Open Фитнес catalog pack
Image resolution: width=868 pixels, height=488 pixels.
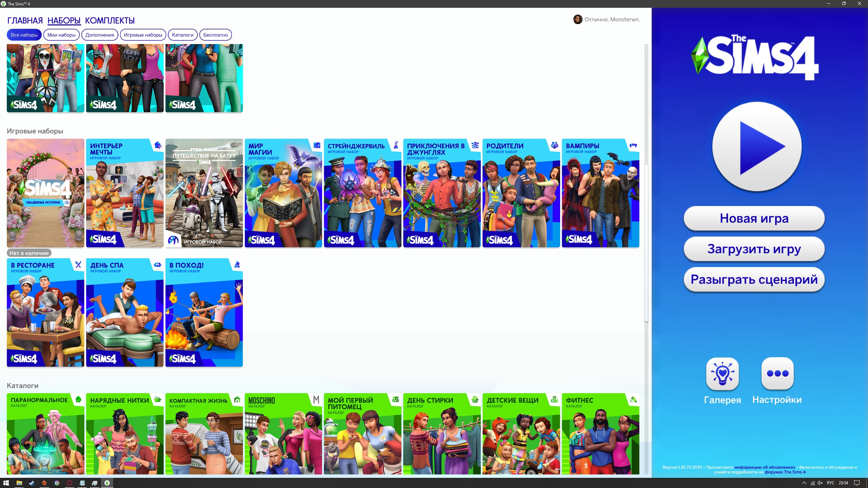click(601, 434)
